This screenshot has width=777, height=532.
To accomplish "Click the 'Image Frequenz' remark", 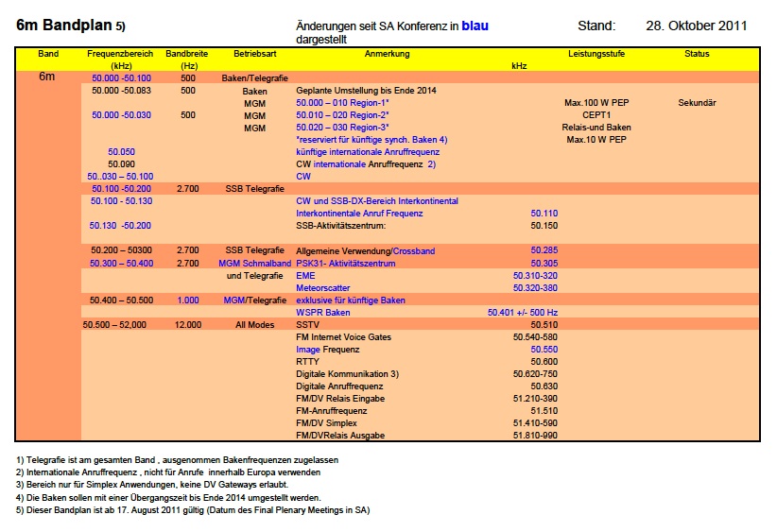I will (328, 350).
